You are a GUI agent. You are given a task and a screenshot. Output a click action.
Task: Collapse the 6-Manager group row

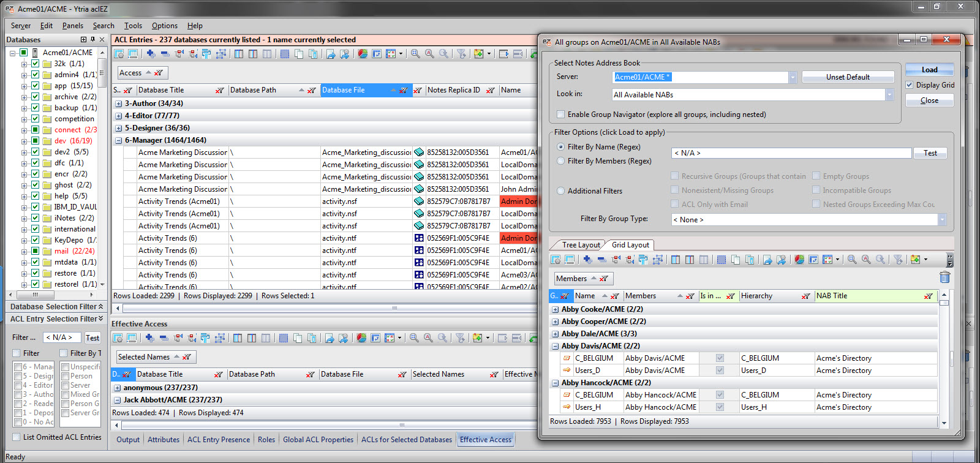(119, 140)
